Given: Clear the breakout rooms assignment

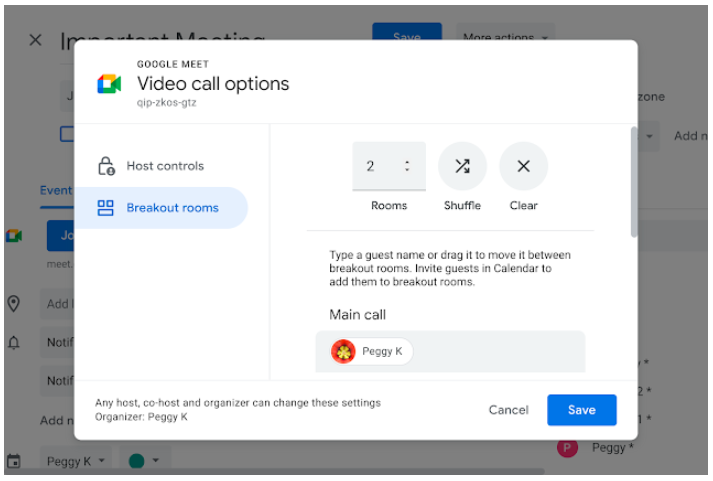Looking at the screenshot, I should coord(523,166).
